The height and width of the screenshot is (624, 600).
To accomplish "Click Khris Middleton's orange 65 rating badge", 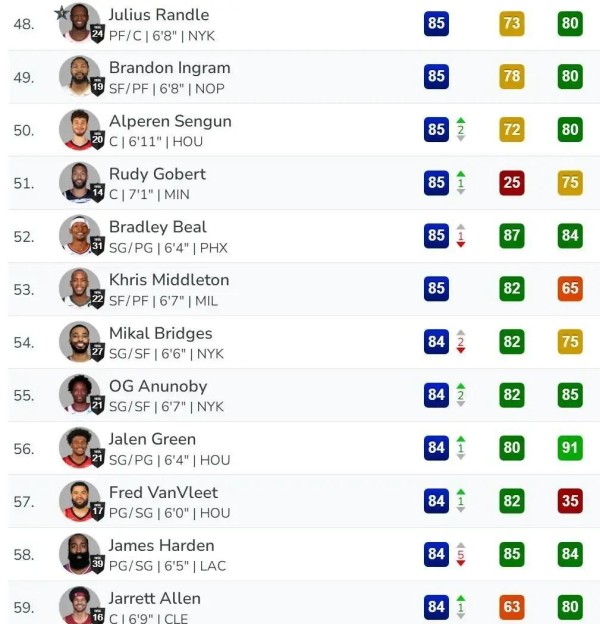I will click(570, 289).
